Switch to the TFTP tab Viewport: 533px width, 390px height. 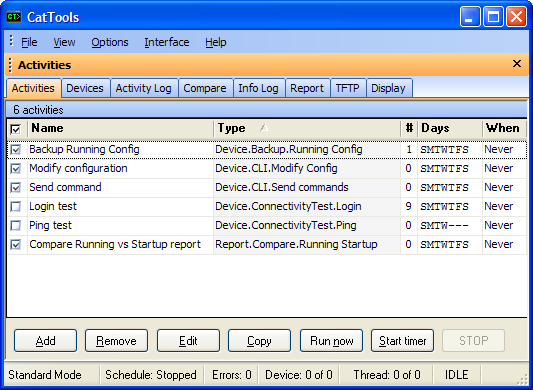347,88
